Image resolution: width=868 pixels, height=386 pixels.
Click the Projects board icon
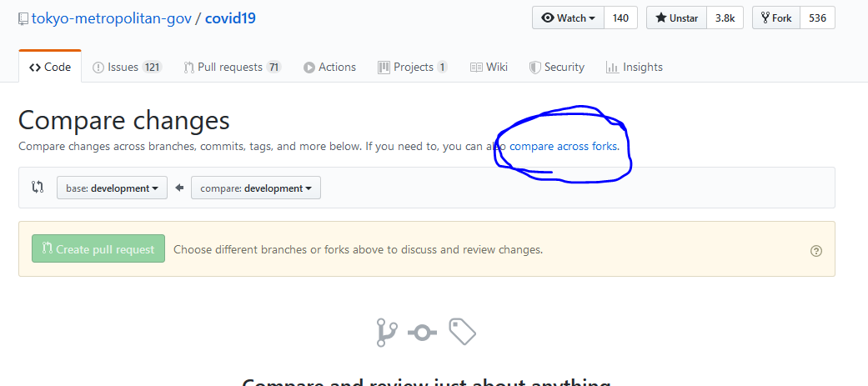384,68
